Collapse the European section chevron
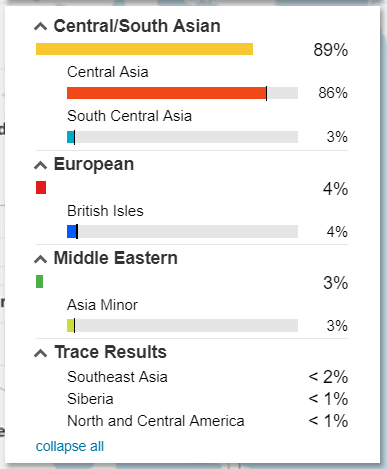The image size is (387, 469). pyautogui.click(x=41, y=165)
